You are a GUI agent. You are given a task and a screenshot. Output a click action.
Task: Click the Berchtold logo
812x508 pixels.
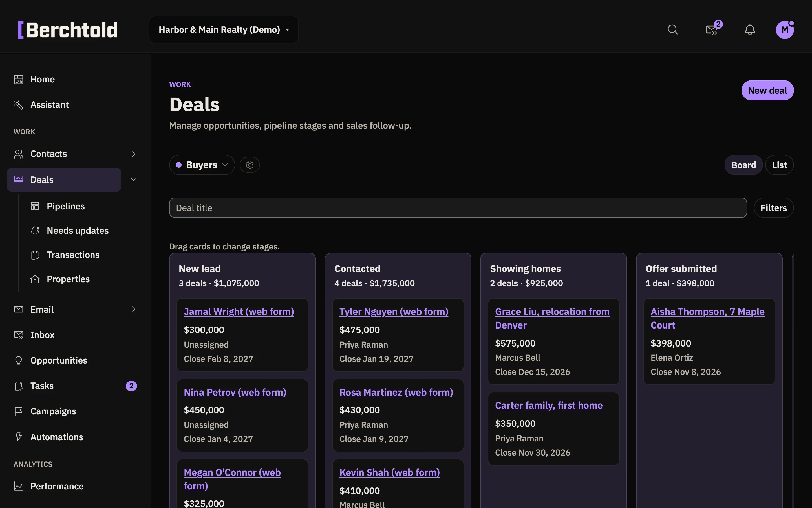click(x=68, y=30)
